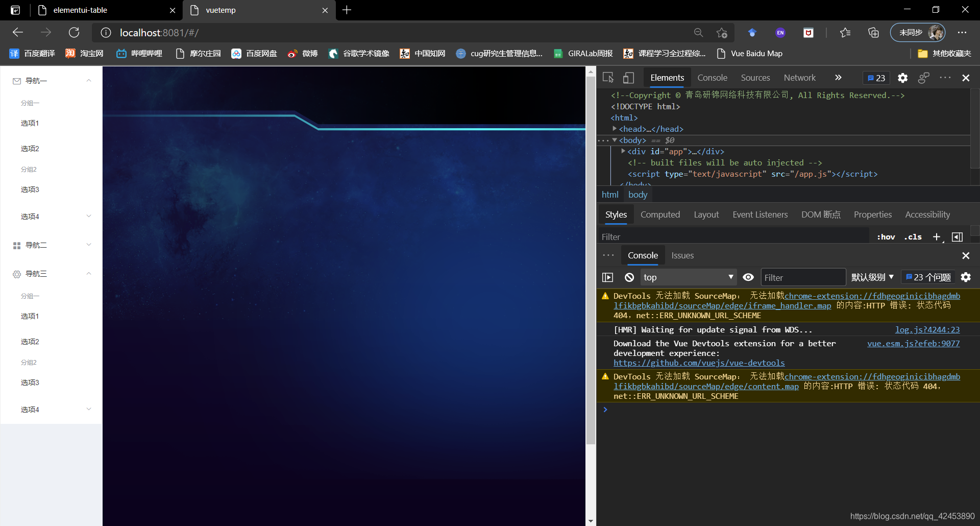Viewport: 980px width, 526px height.
Task: Open the favorites list icon
Action: [x=845, y=33]
